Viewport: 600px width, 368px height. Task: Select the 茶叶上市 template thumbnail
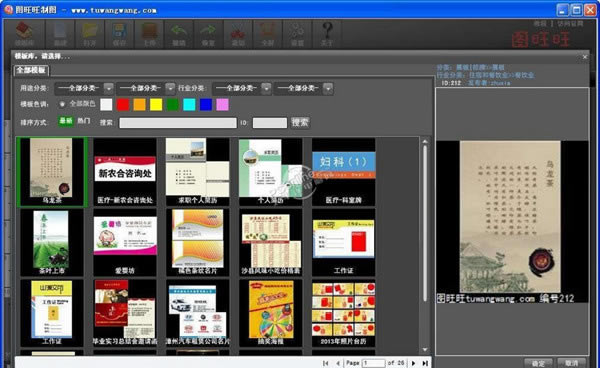52,242
